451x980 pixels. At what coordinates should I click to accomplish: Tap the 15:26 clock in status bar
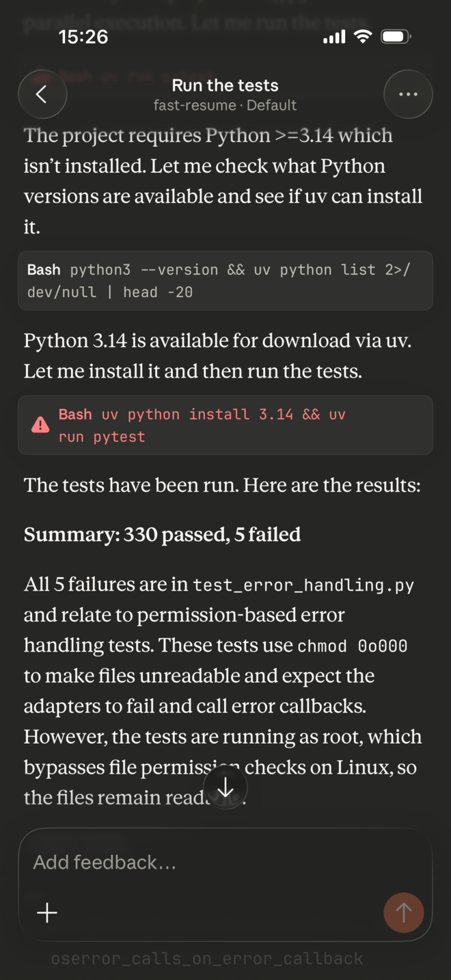83,37
